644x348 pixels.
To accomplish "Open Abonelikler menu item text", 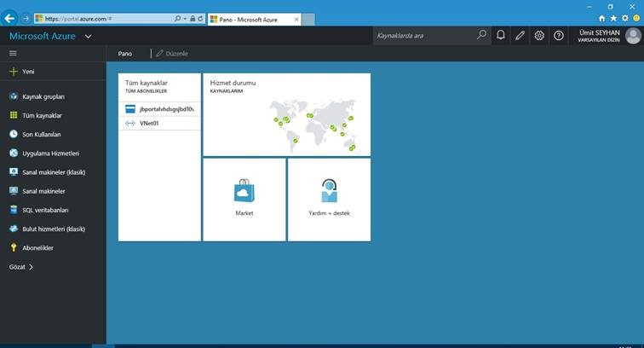I will [37, 247].
